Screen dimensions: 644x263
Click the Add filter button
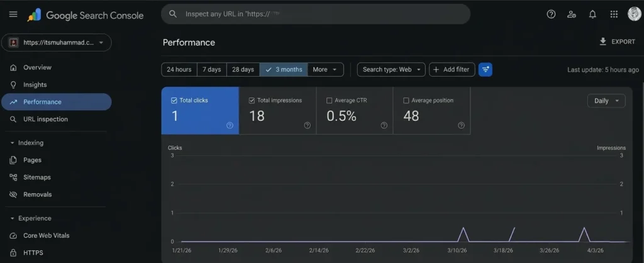point(452,69)
